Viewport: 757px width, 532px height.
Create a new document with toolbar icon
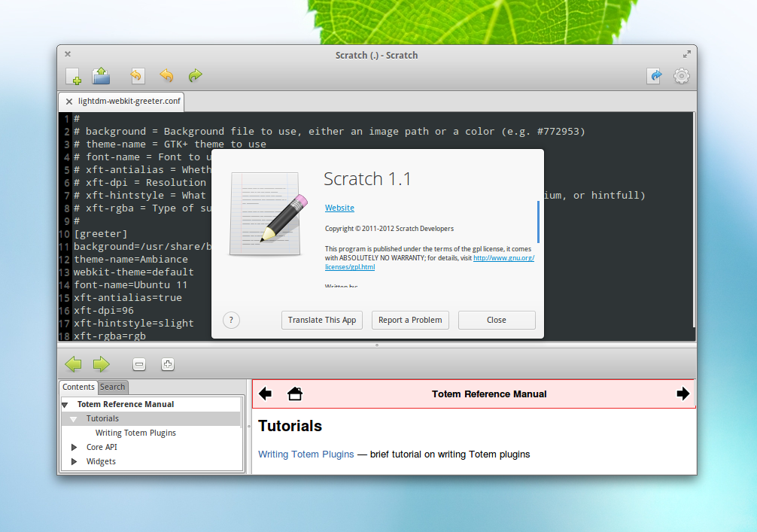[74, 76]
